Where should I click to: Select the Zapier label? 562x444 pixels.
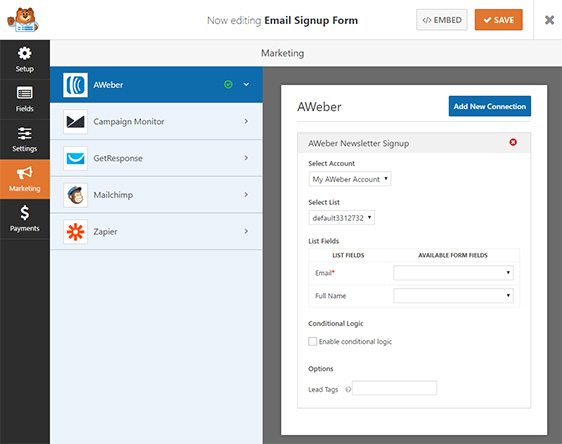coord(105,231)
